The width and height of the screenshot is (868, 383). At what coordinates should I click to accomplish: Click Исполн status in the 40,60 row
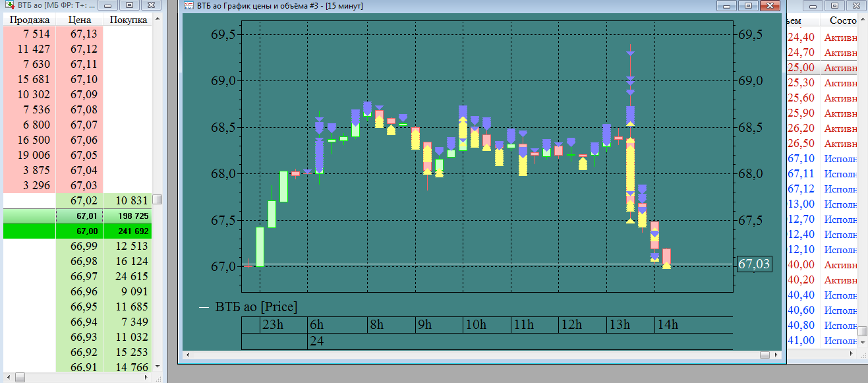point(841,310)
